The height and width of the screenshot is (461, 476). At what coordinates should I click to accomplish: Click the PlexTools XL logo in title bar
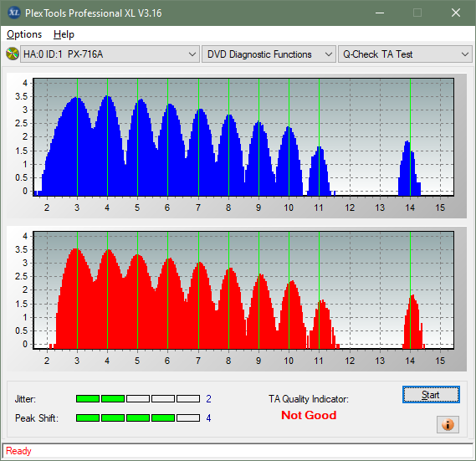tap(13, 13)
